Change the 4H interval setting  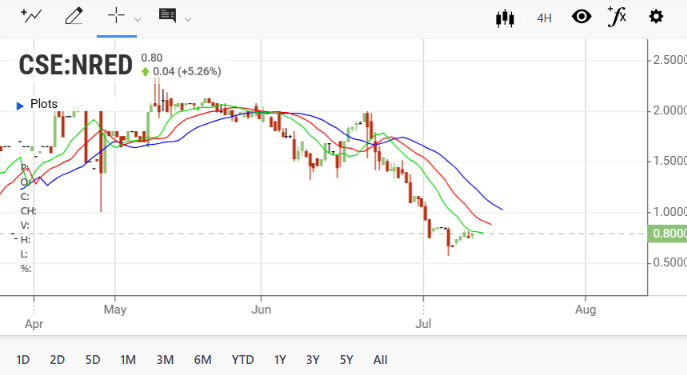pyautogui.click(x=544, y=18)
